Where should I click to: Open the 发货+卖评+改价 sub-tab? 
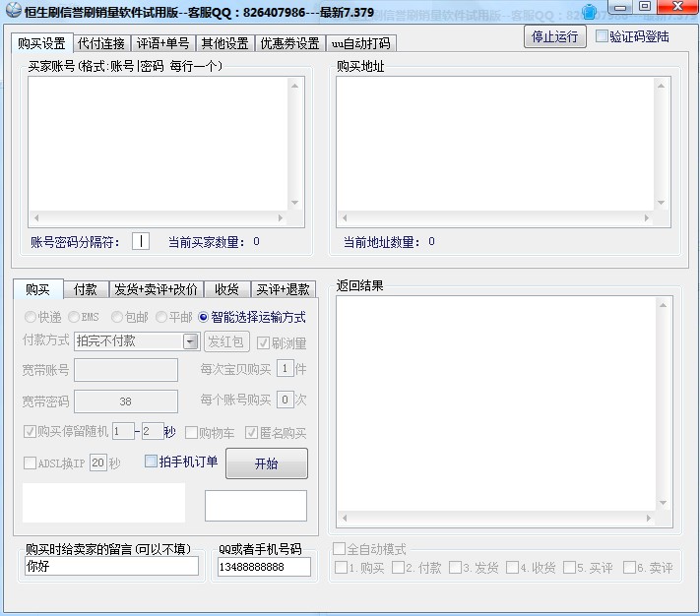[x=156, y=289]
